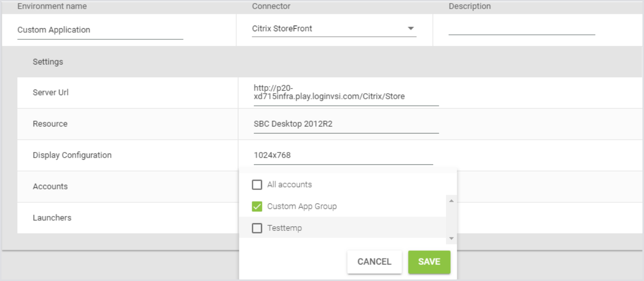The width and height of the screenshot is (644, 281).
Task: Click the Environment name input field
Action: [100, 30]
